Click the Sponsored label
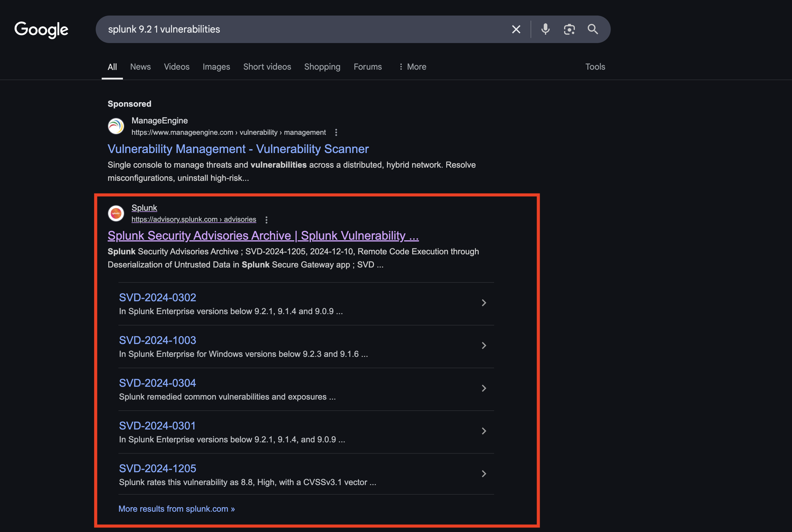 pos(129,104)
